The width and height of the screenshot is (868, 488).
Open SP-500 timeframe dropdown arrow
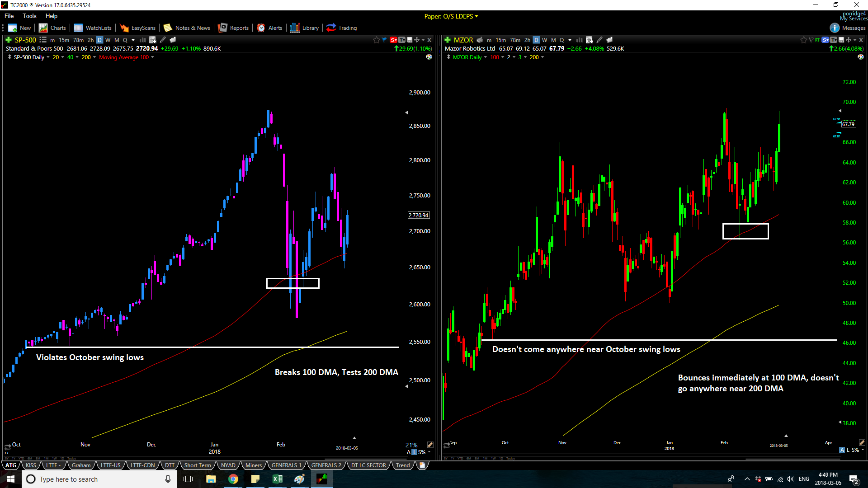click(x=133, y=40)
